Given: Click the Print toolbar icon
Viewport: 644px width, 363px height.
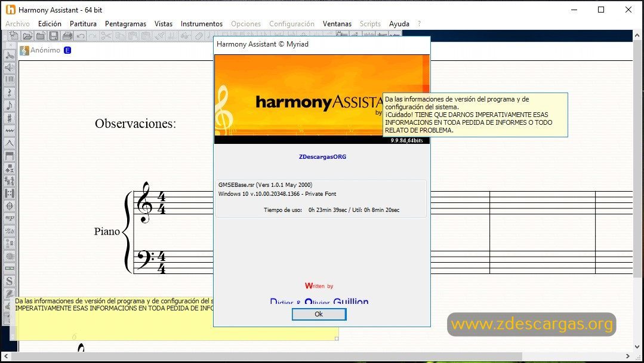Looking at the screenshot, I should [x=67, y=36].
